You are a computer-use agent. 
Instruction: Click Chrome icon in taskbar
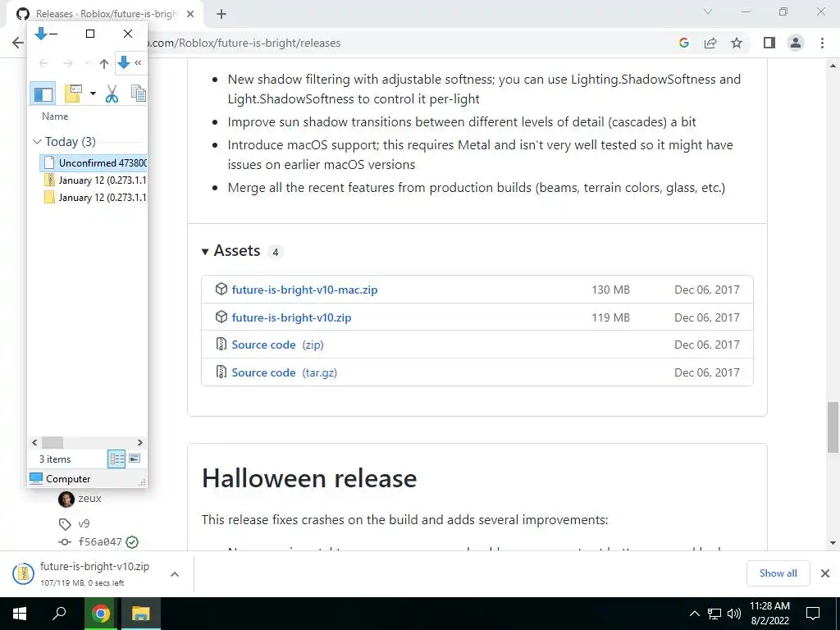click(100, 614)
